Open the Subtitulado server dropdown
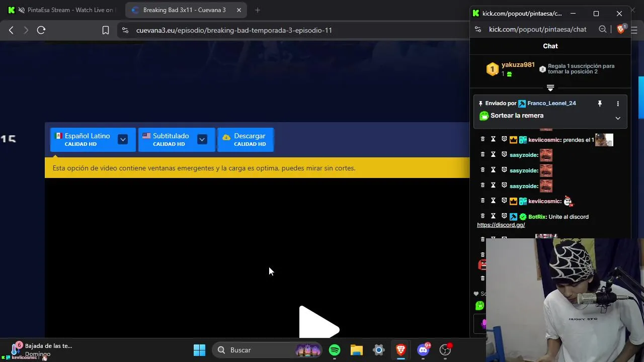 coord(177,139)
